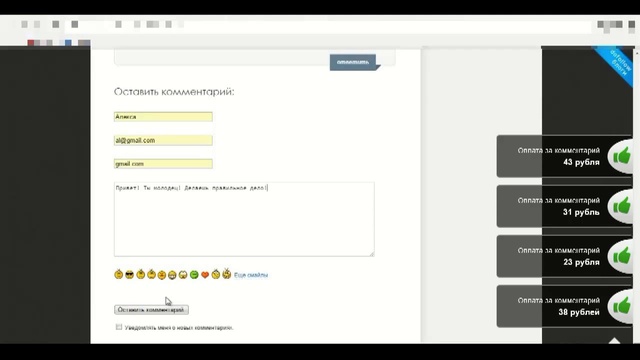Click thumbs-up icon on the 23 рубля card
Viewport: 640px width, 360px height.
pos(622,256)
